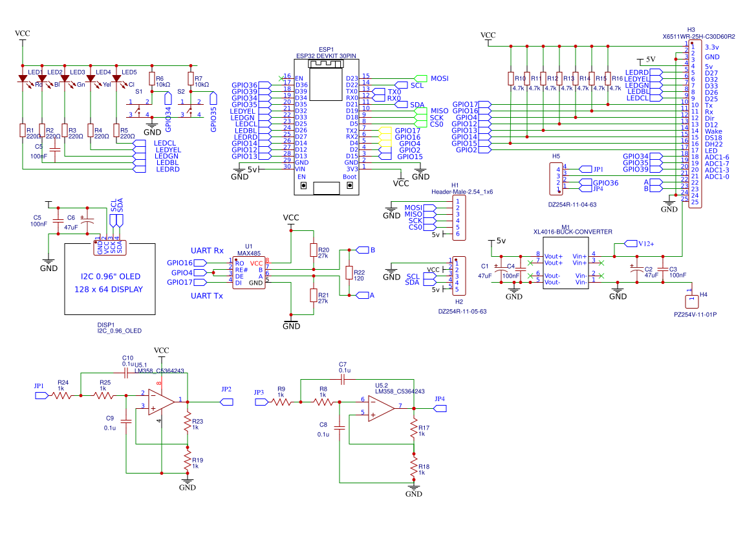
Task: Click the '3.3v' pin label on H3
Action: (711, 47)
